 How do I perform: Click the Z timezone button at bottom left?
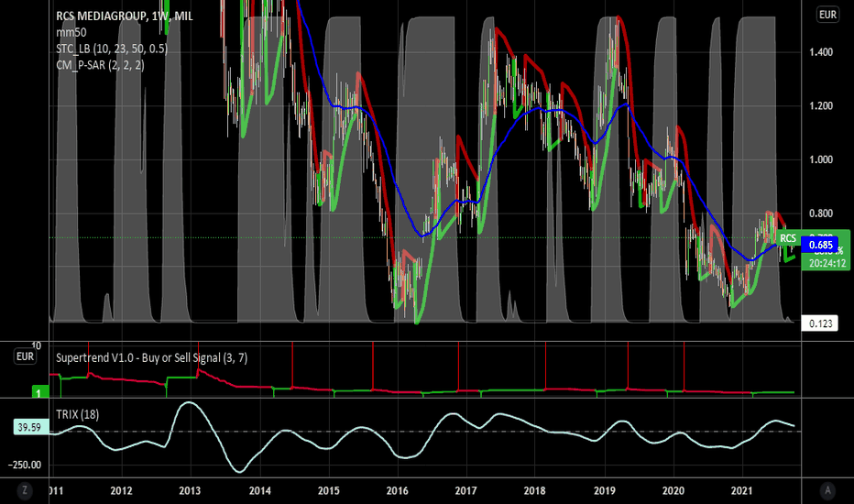[x=25, y=490]
